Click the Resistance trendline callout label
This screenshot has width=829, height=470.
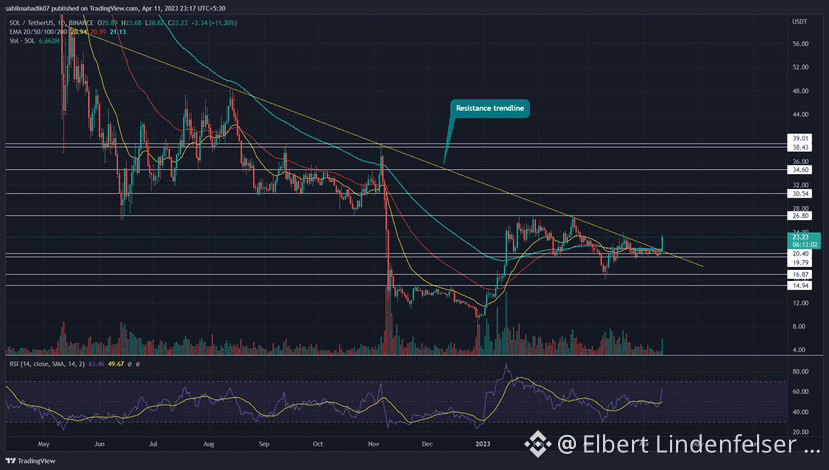[x=490, y=108]
